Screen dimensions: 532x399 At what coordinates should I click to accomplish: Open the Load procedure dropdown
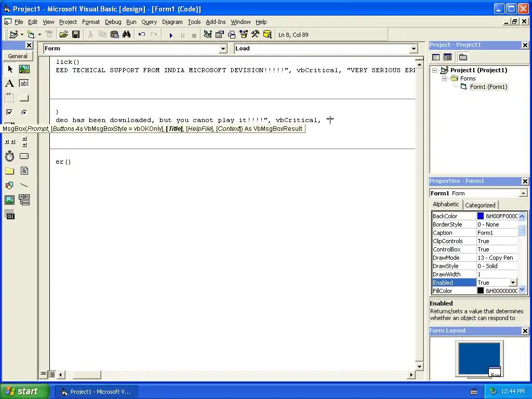click(x=414, y=49)
